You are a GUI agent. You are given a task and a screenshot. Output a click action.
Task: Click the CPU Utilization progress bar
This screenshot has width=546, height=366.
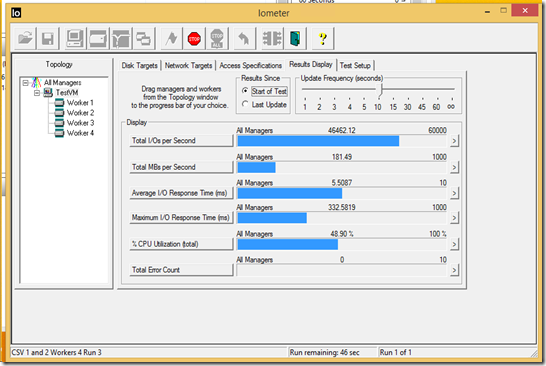click(x=342, y=244)
